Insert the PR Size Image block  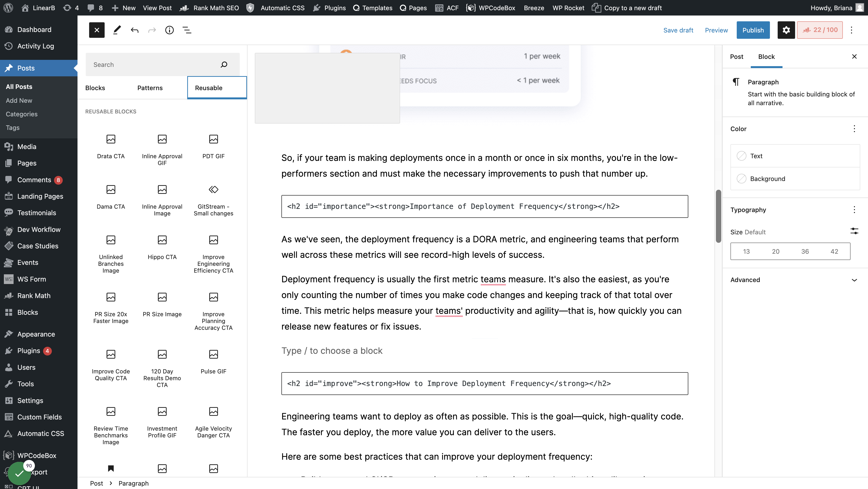[162, 305]
